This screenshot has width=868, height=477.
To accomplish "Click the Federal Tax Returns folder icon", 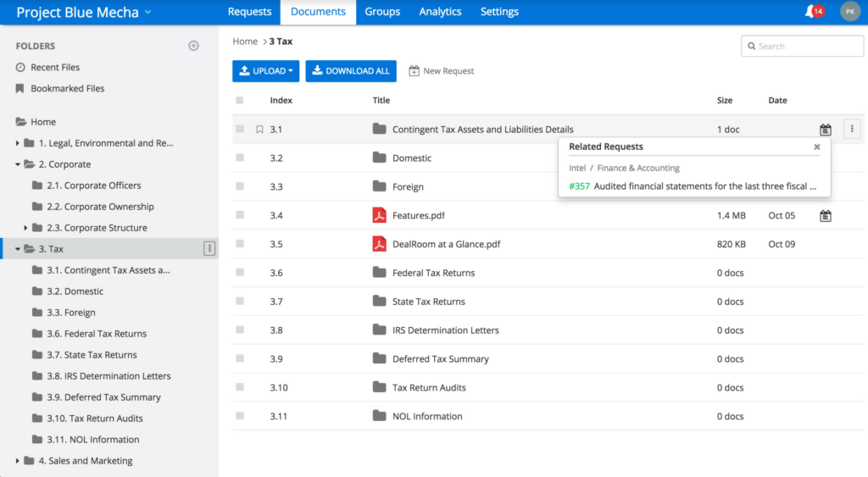I will point(379,272).
